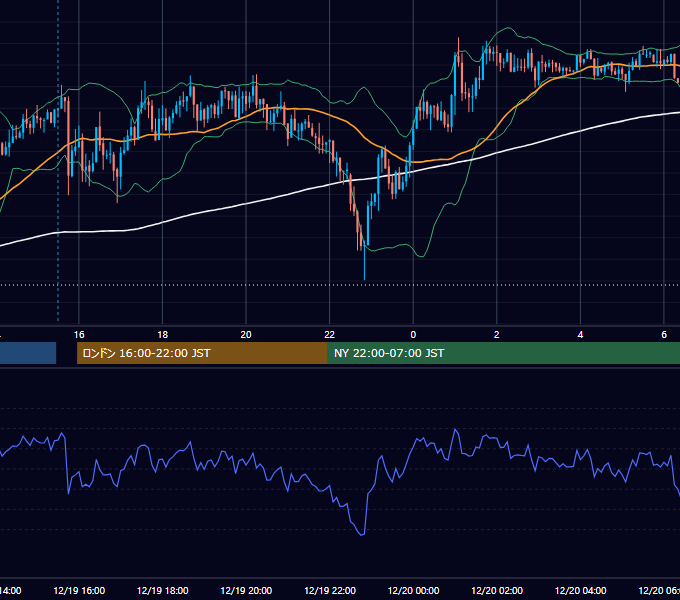Click the 12/19 16:00 time label
Image resolution: width=680 pixels, height=600 pixels.
(x=79, y=590)
